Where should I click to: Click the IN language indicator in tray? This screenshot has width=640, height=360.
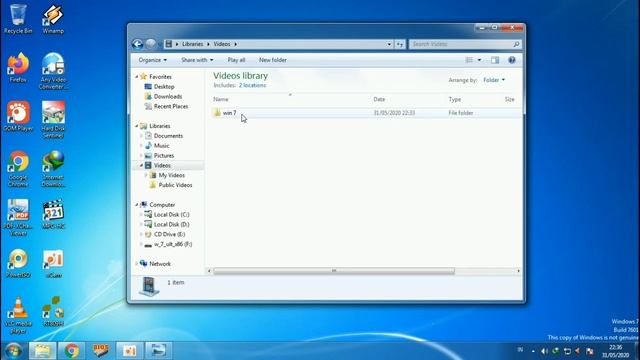coord(520,350)
